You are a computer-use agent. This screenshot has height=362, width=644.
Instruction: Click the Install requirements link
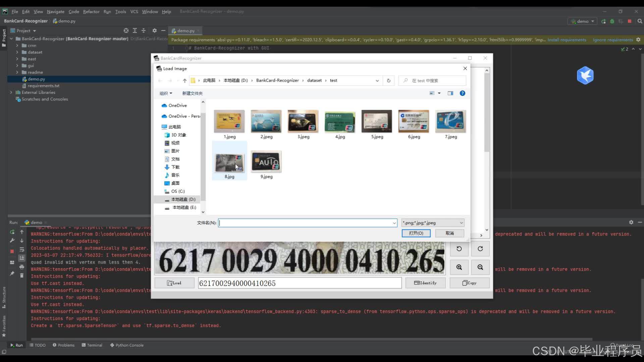coord(567,40)
